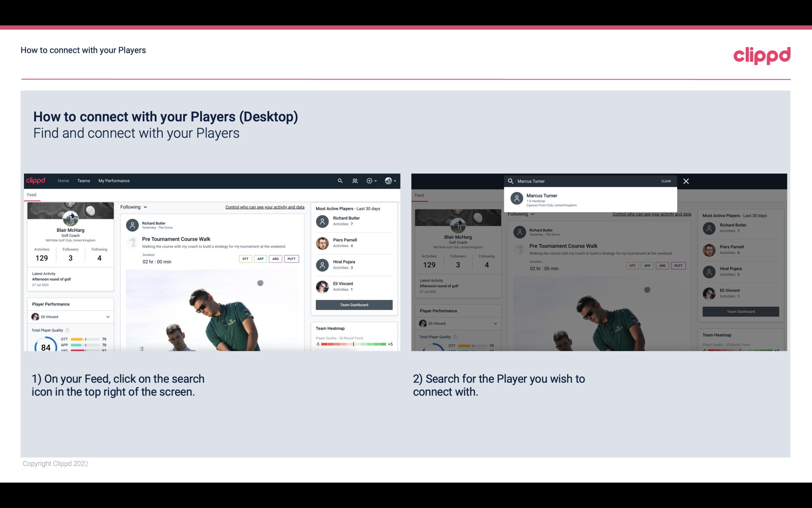
Task: Click the Team Dashboard button
Action: (353, 304)
